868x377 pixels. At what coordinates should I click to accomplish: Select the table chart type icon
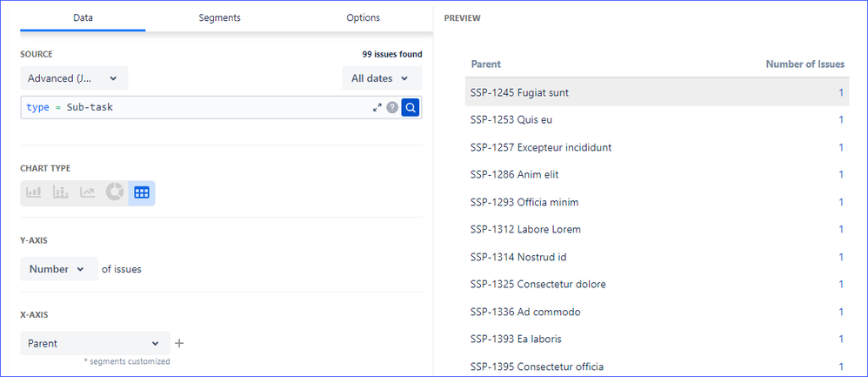point(142,192)
